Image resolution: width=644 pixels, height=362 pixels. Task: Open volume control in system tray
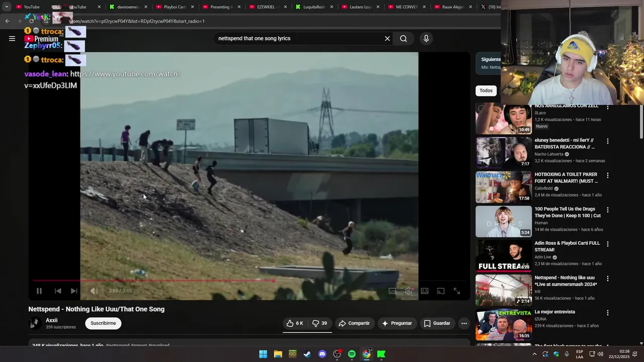[600, 354]
